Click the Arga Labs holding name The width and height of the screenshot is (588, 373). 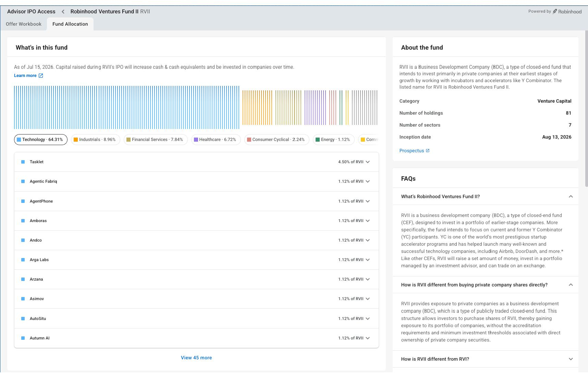39,260
